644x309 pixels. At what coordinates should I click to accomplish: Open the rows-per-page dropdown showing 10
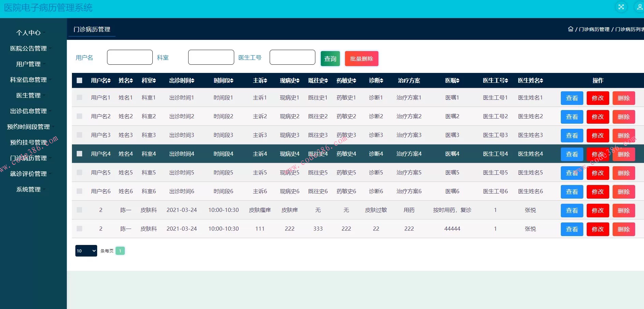pos(86,251)
